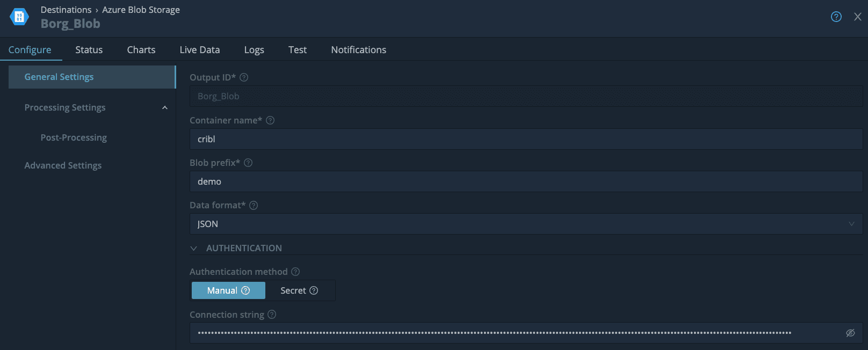Viewport: 868px width, 350px height.
Task: Collapse Processing Settings in sidebar
Action: point(165,108)
